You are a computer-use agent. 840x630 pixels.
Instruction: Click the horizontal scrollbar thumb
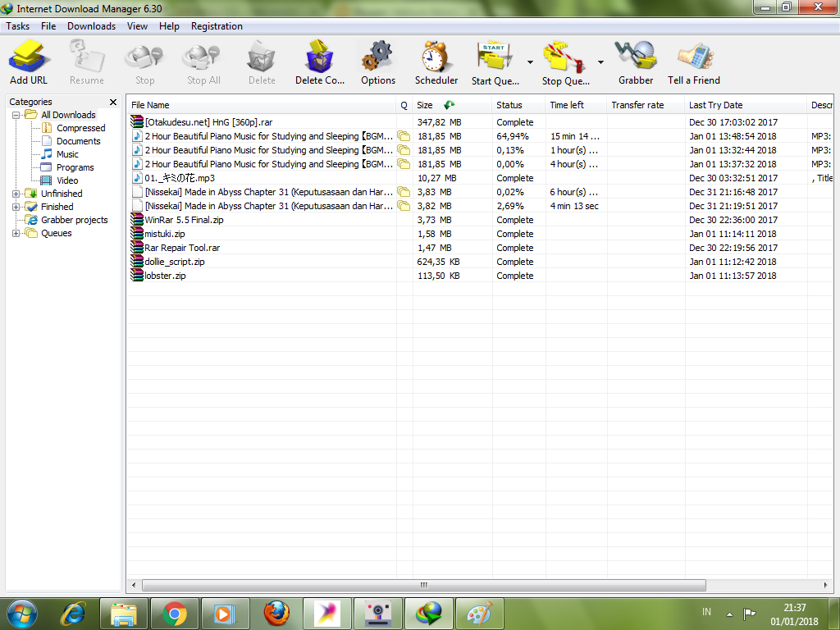[424, 585]
